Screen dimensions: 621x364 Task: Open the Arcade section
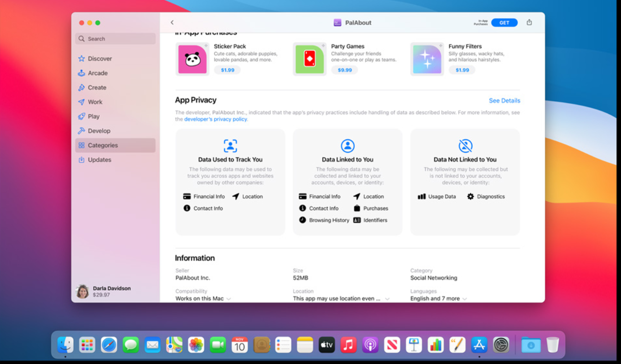[x=115, y=73]
